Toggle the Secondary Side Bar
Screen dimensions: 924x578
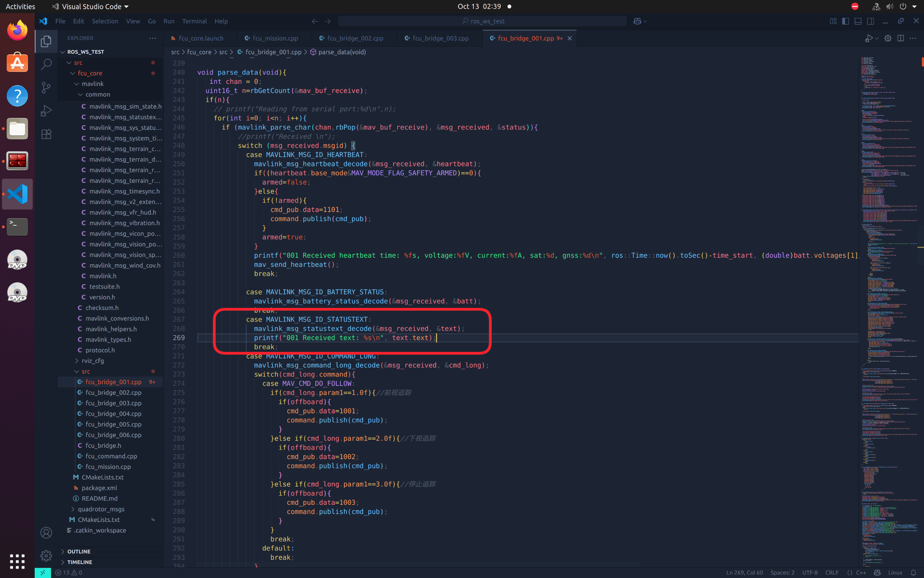coord(871,21)
